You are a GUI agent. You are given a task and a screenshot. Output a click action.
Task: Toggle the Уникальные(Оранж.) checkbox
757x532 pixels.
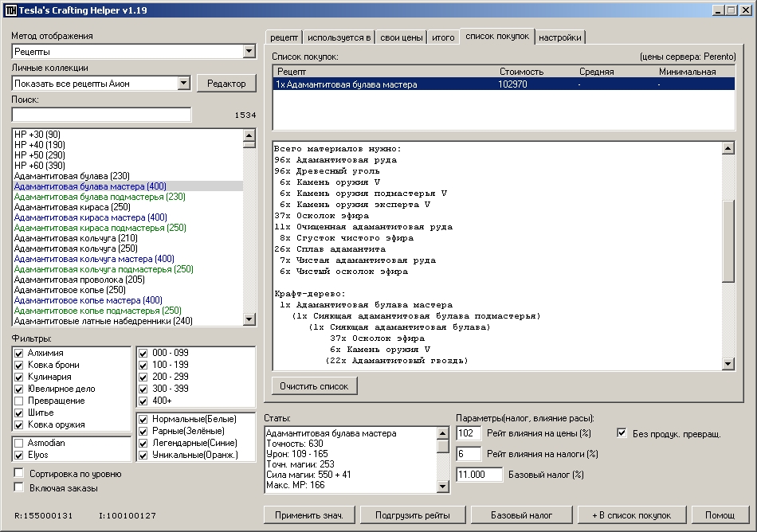click(x=143, y=455)
